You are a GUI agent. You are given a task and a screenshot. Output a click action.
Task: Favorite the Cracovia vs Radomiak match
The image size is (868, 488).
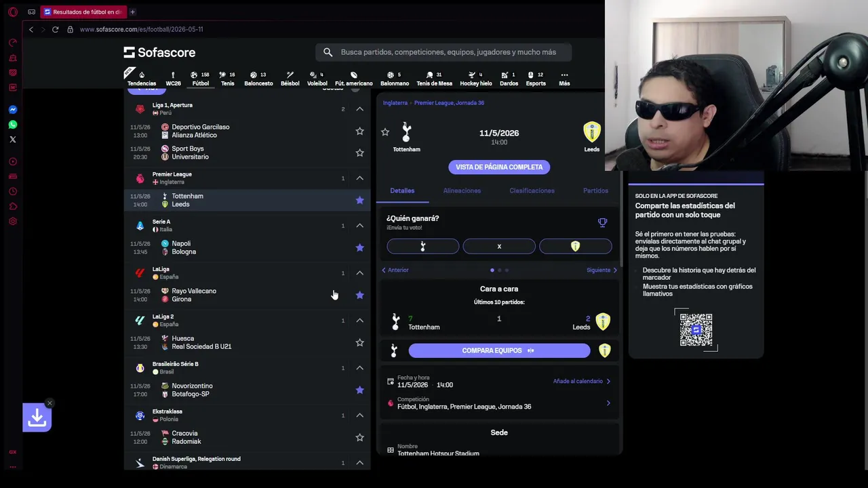[x=359, y=437]
